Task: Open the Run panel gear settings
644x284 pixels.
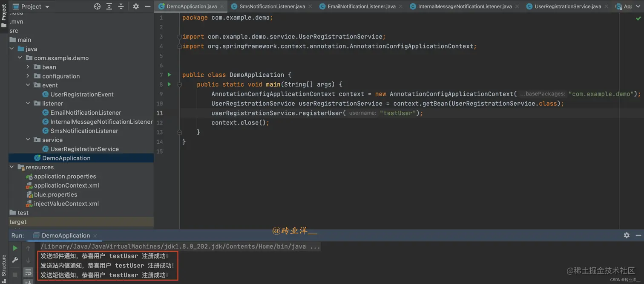Action: click(x=627, y=235)
